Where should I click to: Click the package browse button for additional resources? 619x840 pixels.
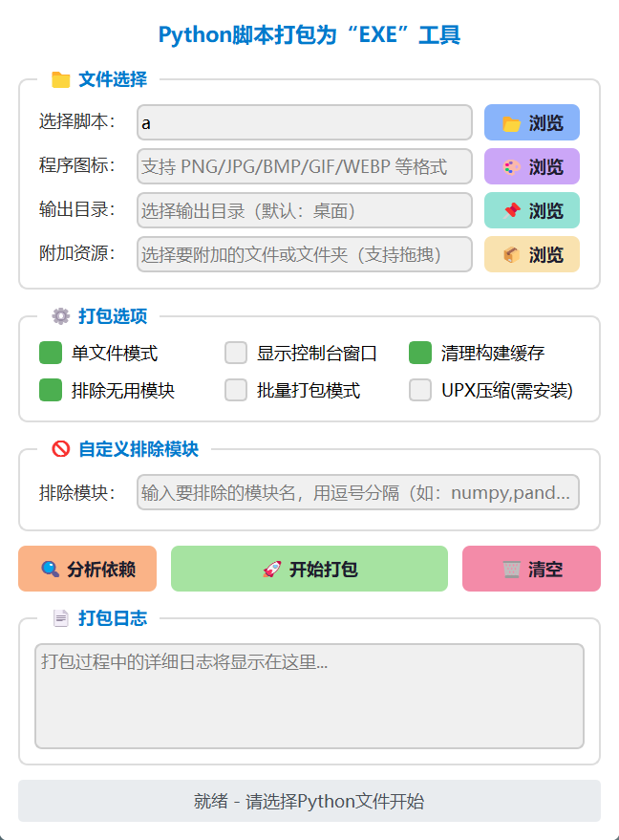(x=531, y=254)
